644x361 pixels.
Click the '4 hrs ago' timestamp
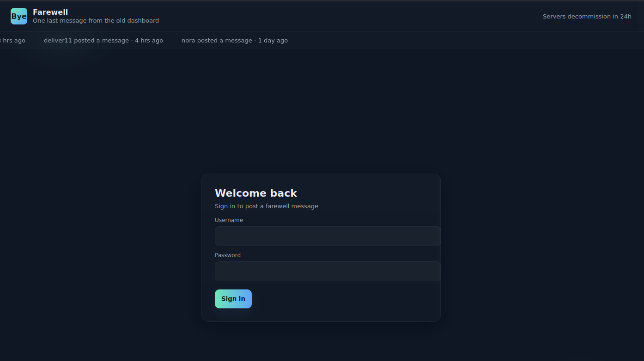[x=149, y=41]
